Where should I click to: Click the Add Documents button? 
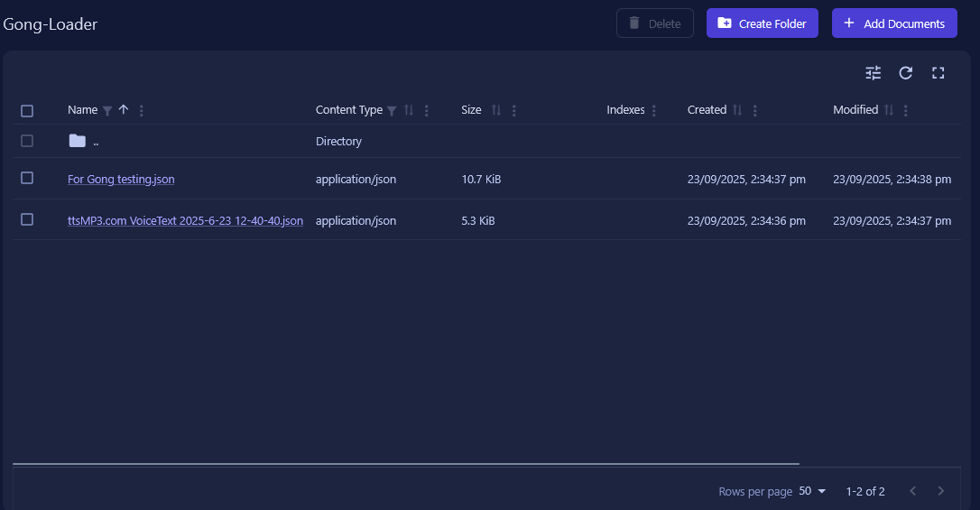tap(893, 23)
